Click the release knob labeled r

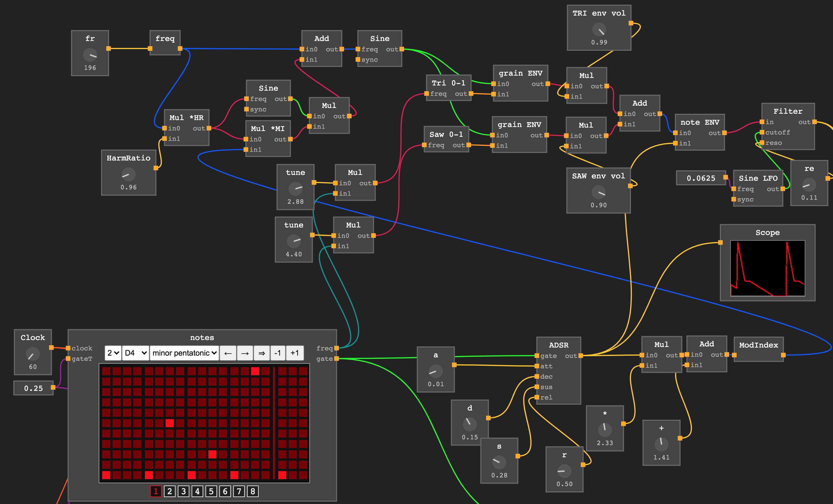click(x=564, y=471)
